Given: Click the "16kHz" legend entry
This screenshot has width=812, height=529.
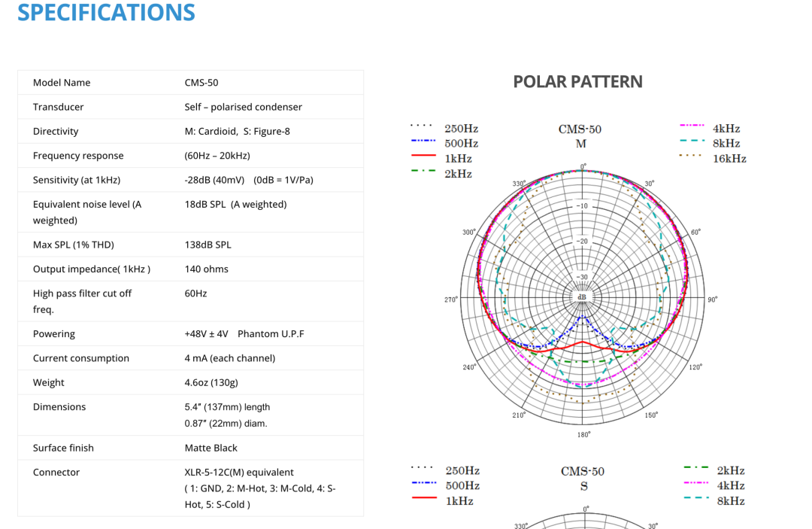Looking at the screenshot, I should click(x=729, y=159).
